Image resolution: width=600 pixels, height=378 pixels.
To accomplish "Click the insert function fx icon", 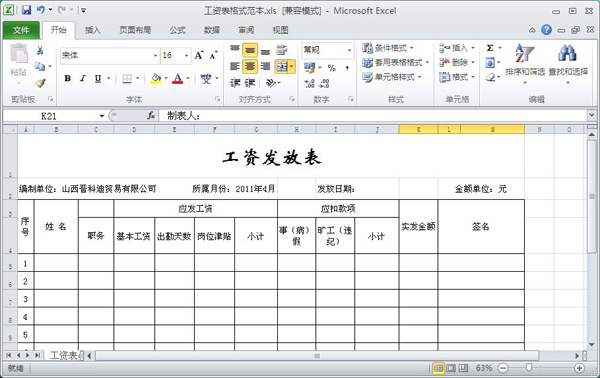I will (x=151, y=115).
